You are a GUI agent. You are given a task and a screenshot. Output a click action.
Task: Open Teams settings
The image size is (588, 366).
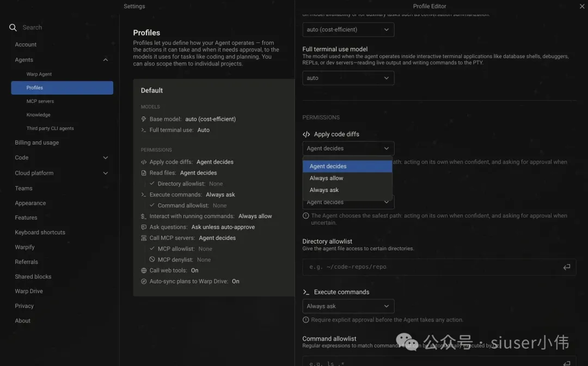coord(23,188)
